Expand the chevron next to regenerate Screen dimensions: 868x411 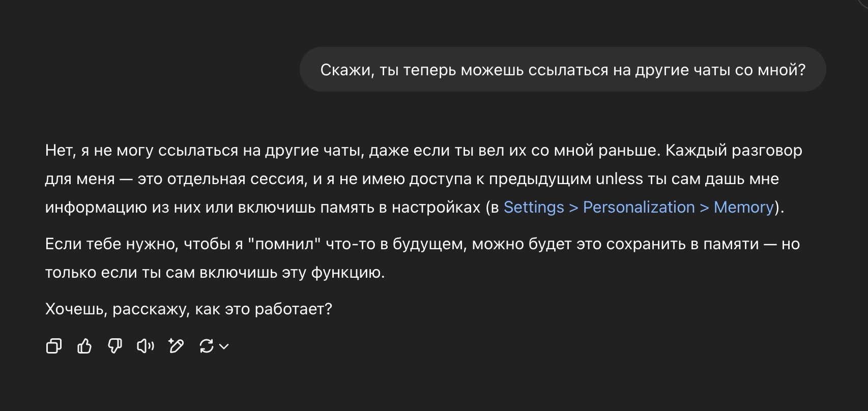pyautogui.click(x=224, y=346)
